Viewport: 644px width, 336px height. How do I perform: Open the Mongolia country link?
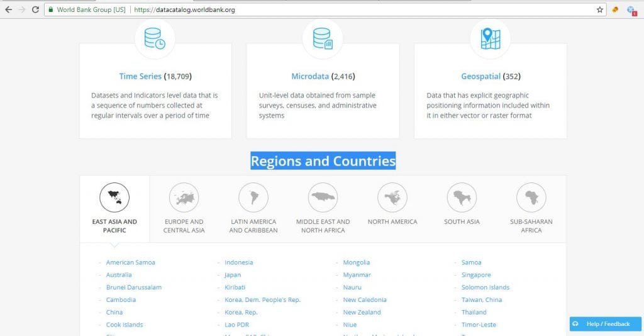point(357,262)
